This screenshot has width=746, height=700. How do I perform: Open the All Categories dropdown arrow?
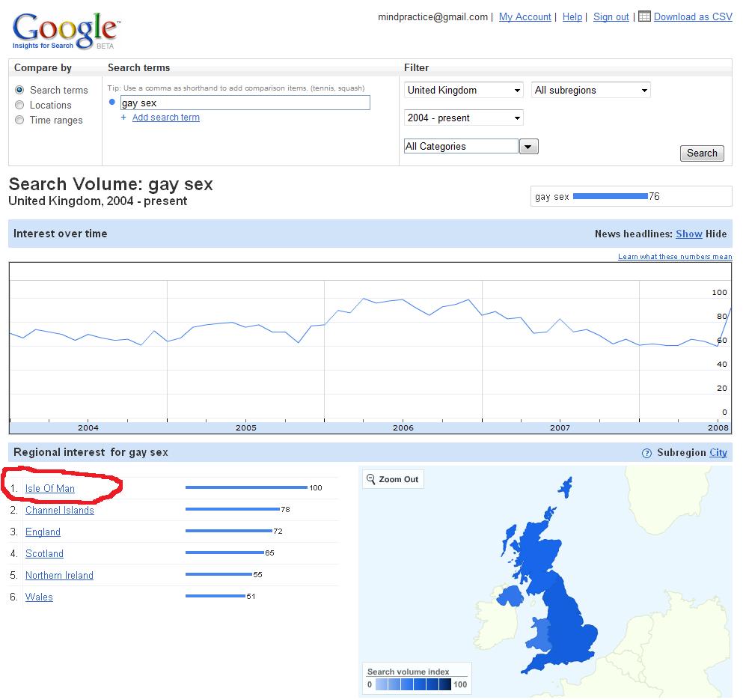(528, 146)
